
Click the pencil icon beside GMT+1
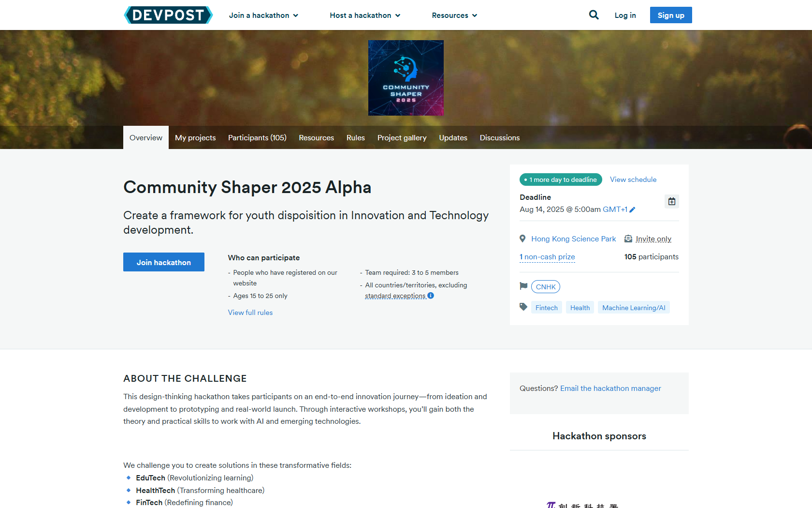(x=632, y=209)
